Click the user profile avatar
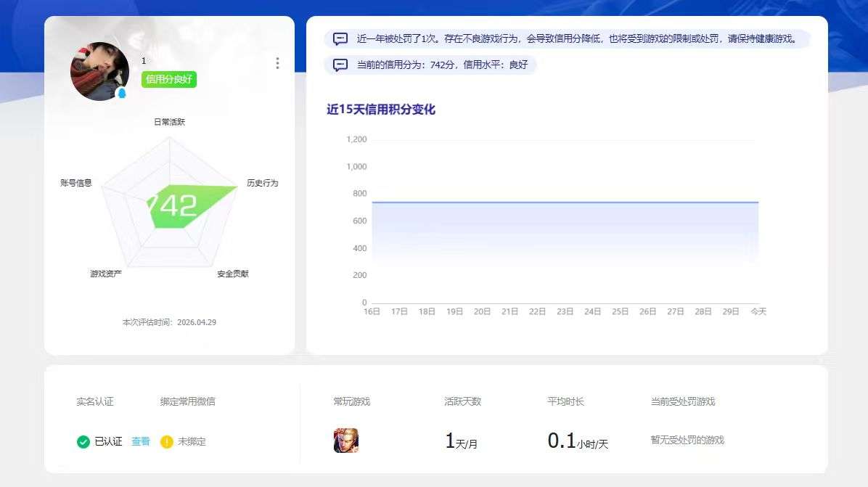The width and height of the screenshot is (868, 487). [99, 71]
